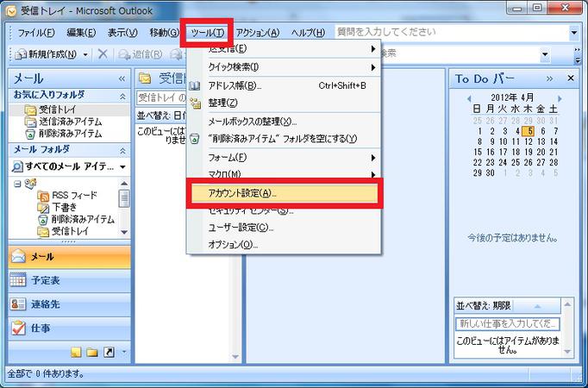Screen dimensions: 588x388
Task: Open the ツール(T) menu
Action: tap(208, 33)
